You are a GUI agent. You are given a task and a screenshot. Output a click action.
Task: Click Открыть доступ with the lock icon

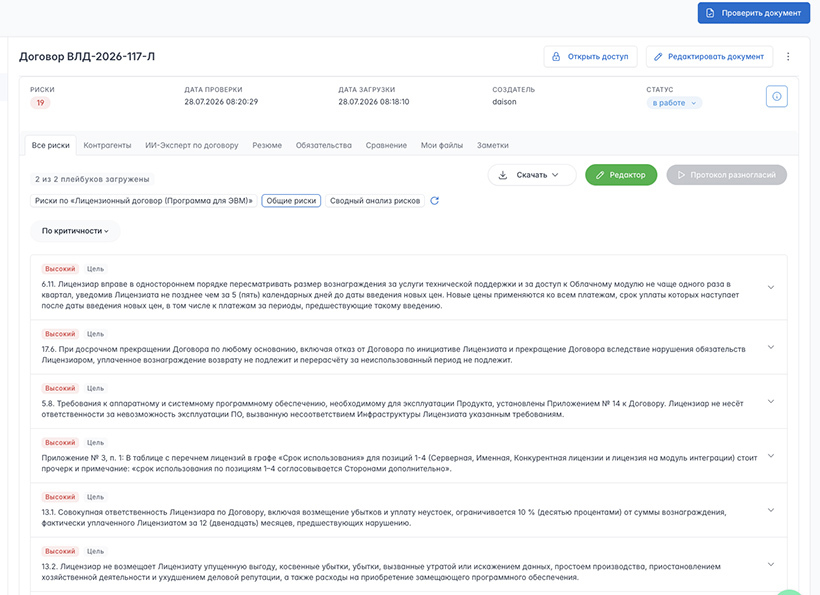click(590, 56)
